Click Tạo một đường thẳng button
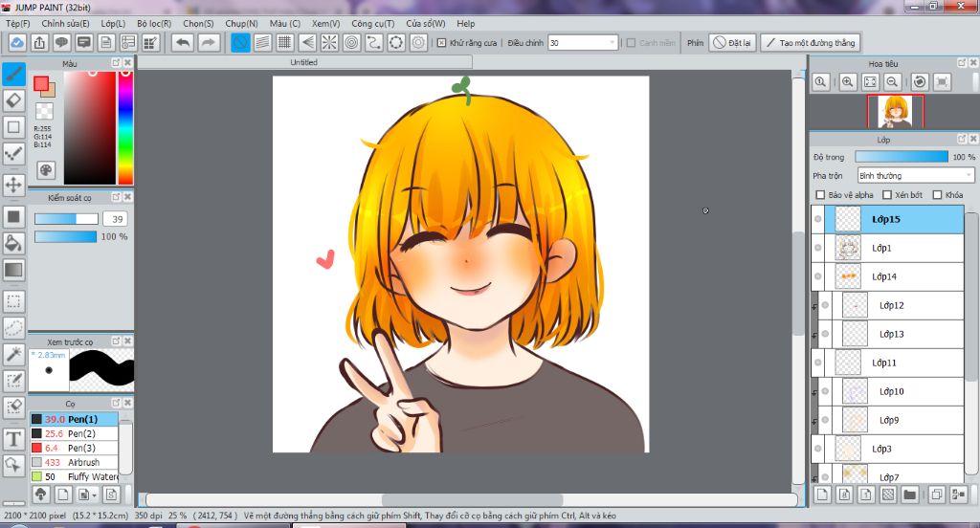The image size is (980, 528). click(x=811, y=42)
